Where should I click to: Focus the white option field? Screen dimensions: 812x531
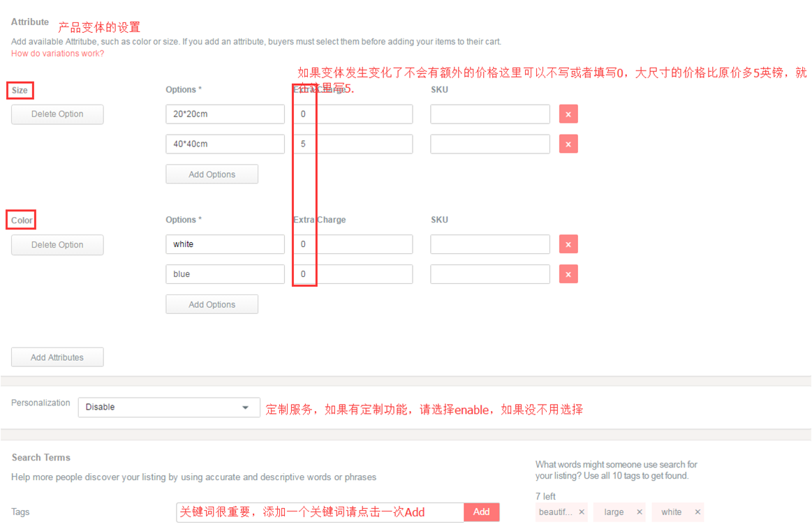coord(226,244)
